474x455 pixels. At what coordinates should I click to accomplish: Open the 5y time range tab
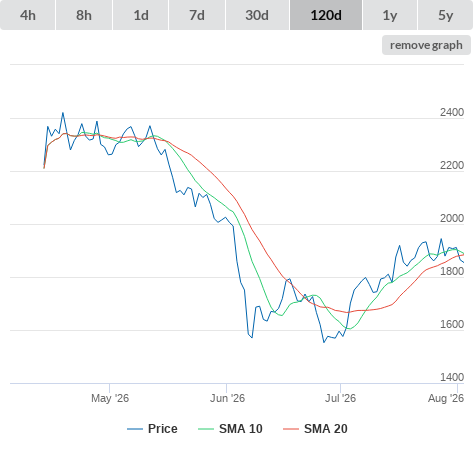[446, 15]
